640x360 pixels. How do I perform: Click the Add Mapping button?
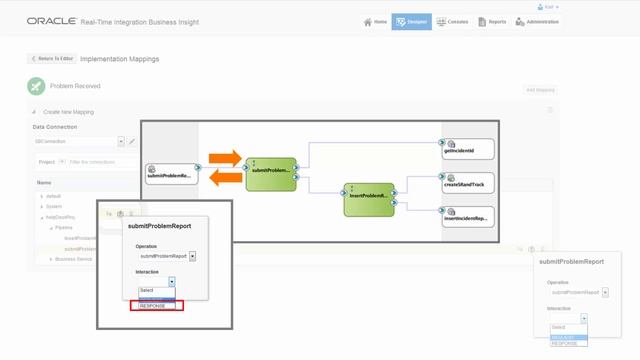[540, 90]
